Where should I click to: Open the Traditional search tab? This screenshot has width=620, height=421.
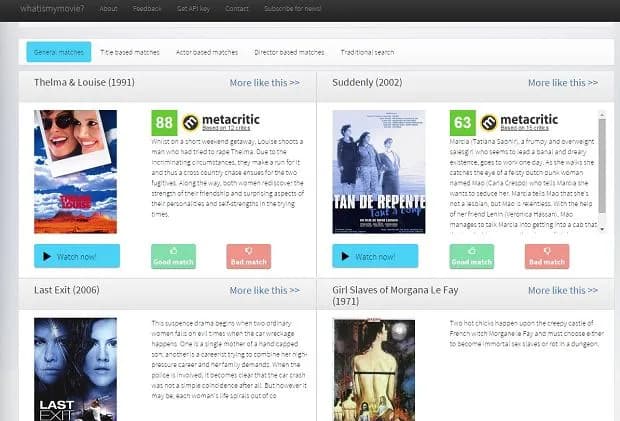(367, 52)
